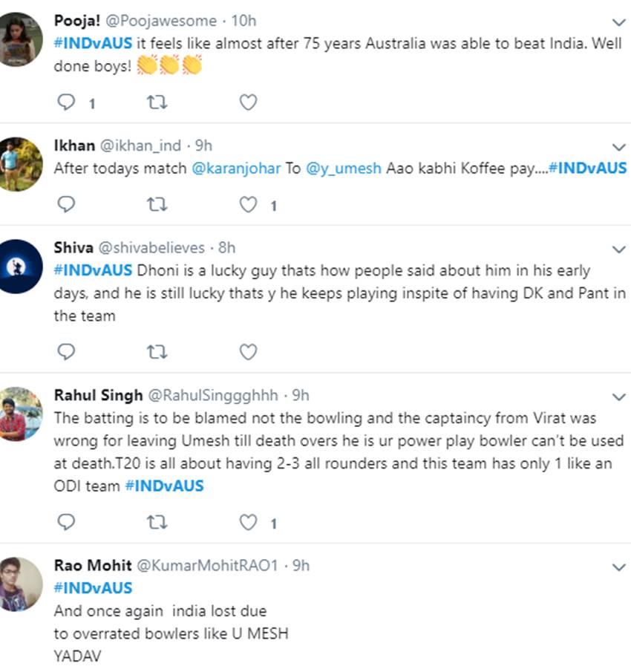Expand options menu for Shiva's tweet
This screenshot has width=631, height=672.
pos(618,249)
